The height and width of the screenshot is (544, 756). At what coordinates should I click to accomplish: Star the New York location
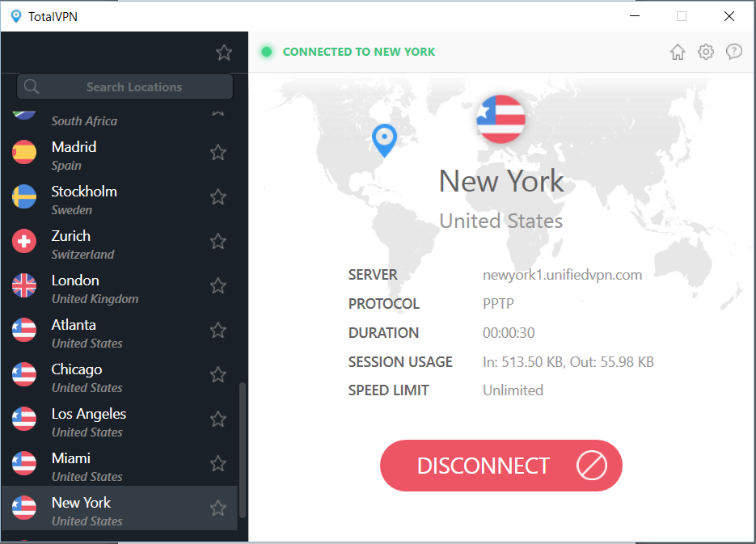218,508
